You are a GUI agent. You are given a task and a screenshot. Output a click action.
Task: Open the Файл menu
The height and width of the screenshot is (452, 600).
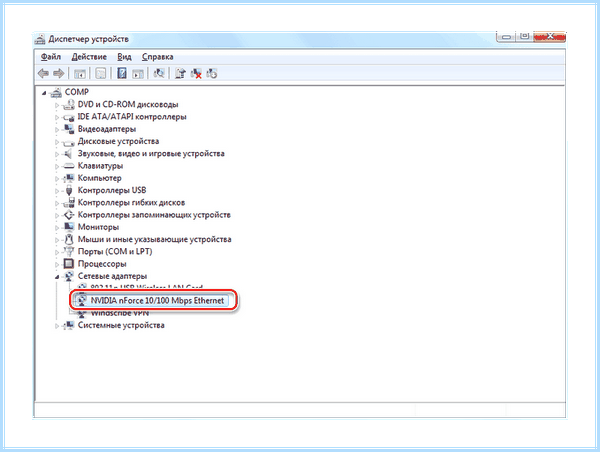(x=51, y=57)
